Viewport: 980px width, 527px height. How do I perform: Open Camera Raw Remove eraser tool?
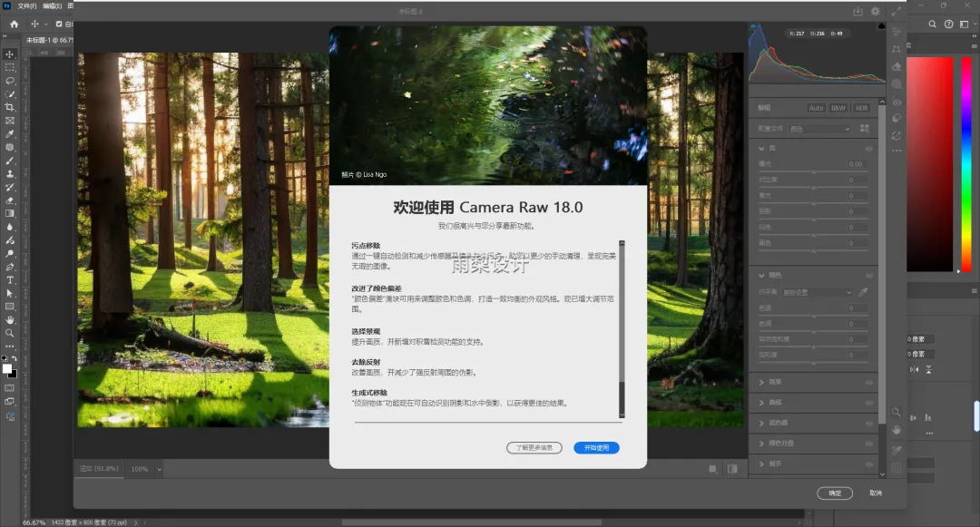click(x=897, y=66)
